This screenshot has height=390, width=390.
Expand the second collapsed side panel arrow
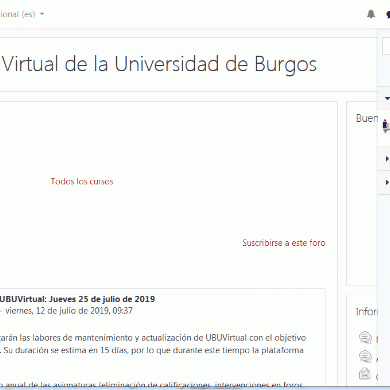[x=387, y=182]
